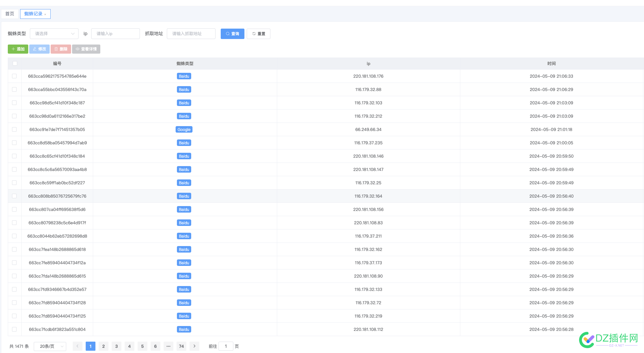Check the row 663cc8c65cf41d10f348c184
644x353 pixels.
[x=14, y=156]
